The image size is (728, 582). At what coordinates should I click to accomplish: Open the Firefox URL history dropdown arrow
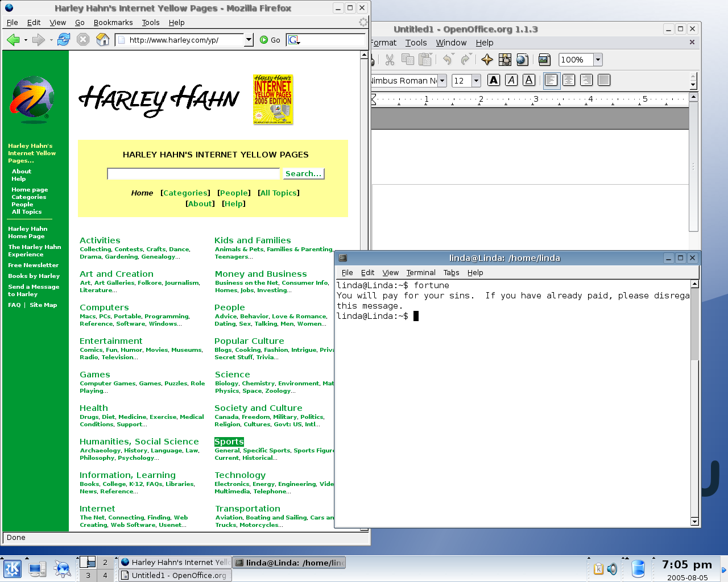coord(249,40)
